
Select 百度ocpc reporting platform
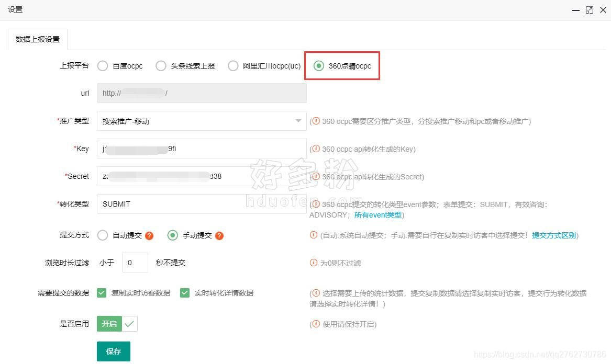pyautogui.click(x=103, y=66)
